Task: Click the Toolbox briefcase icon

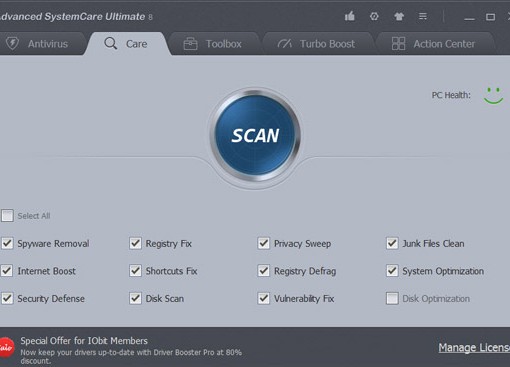Action: (190, 44)
